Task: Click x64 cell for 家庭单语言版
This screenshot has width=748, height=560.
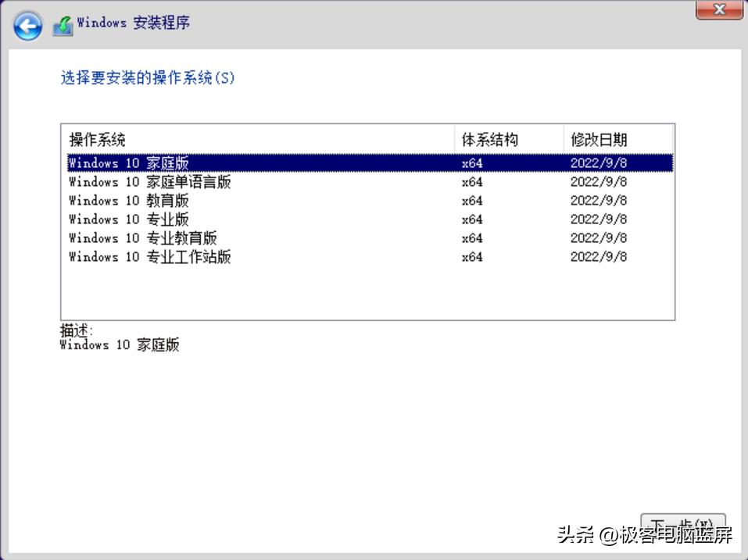Action: tap(472, 182)
